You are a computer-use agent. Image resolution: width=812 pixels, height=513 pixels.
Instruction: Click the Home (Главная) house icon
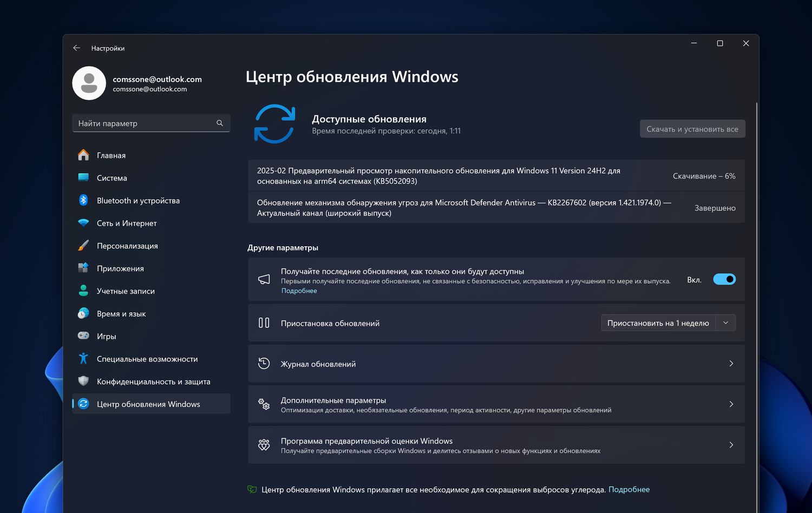pyautogui.click(x=83, y=155)
